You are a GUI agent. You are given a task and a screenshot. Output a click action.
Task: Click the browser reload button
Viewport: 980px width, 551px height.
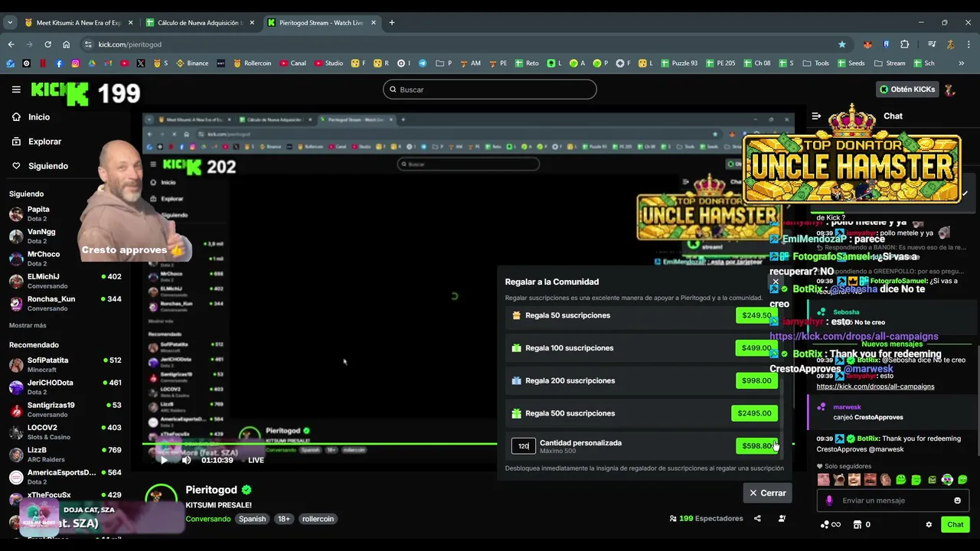tap(47, 44)
